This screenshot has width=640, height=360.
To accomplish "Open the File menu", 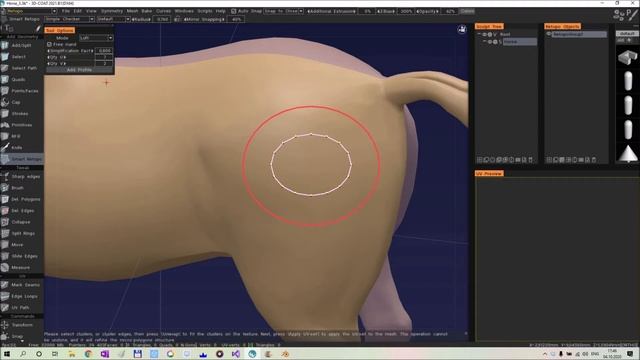I will coord(66,11).
